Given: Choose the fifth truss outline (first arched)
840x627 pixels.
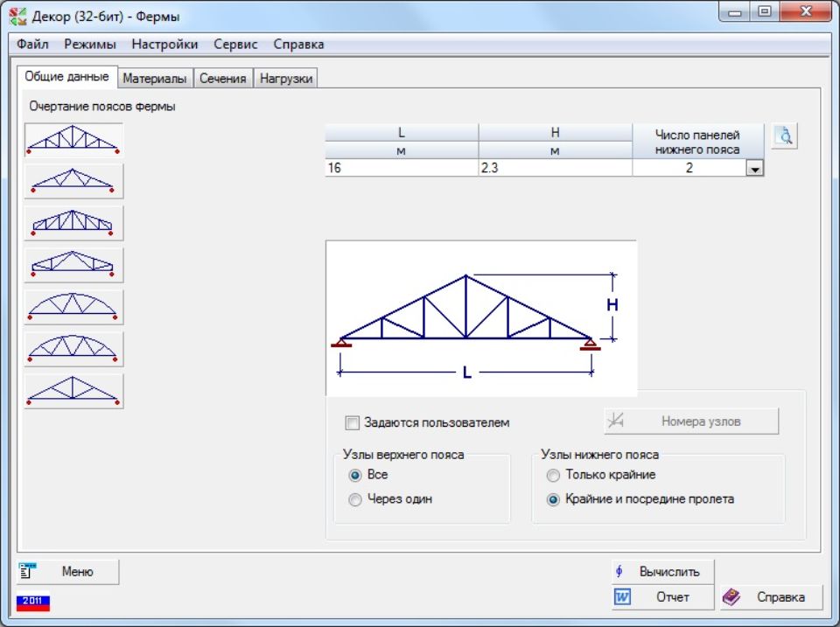Looking at the screenshot, I should coord(73,307).
